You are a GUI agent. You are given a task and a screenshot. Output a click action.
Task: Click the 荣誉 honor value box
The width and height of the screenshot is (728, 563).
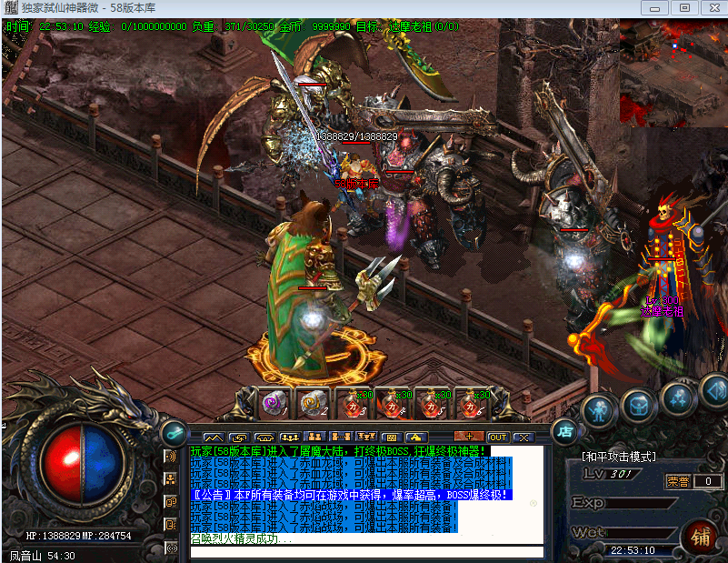(x=707, y=481)
